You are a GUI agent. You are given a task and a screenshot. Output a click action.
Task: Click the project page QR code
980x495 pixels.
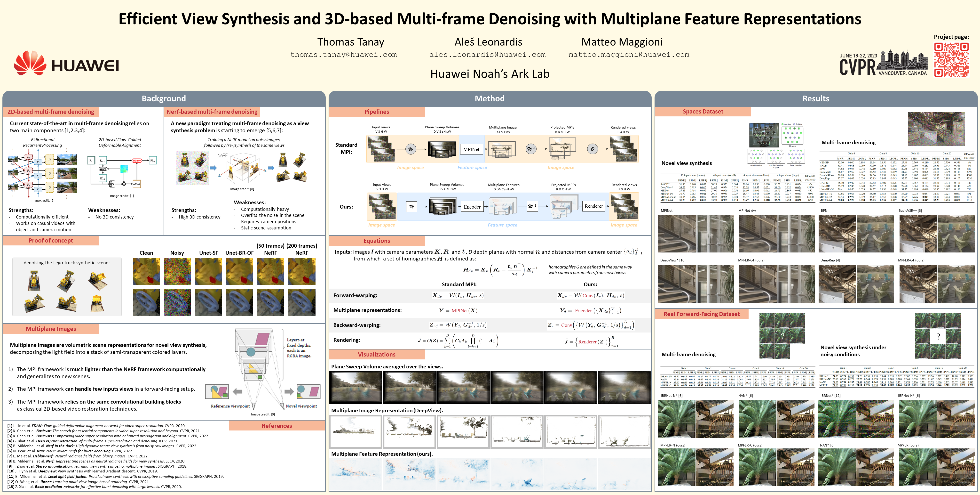coord(951,59)
